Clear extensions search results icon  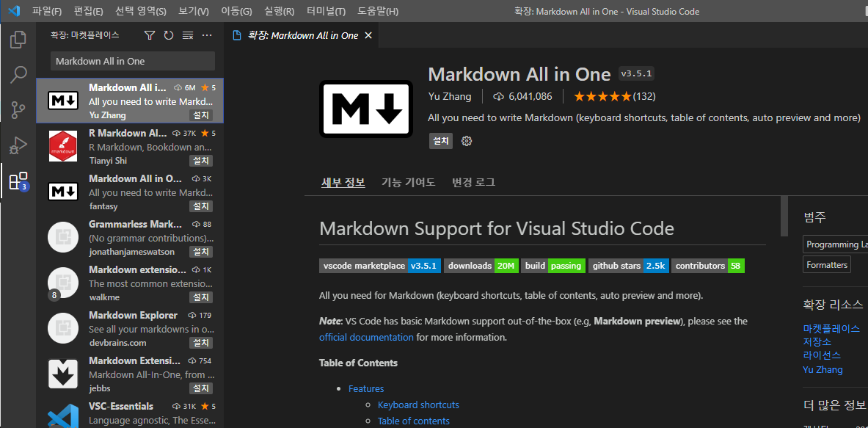[189, 35]
